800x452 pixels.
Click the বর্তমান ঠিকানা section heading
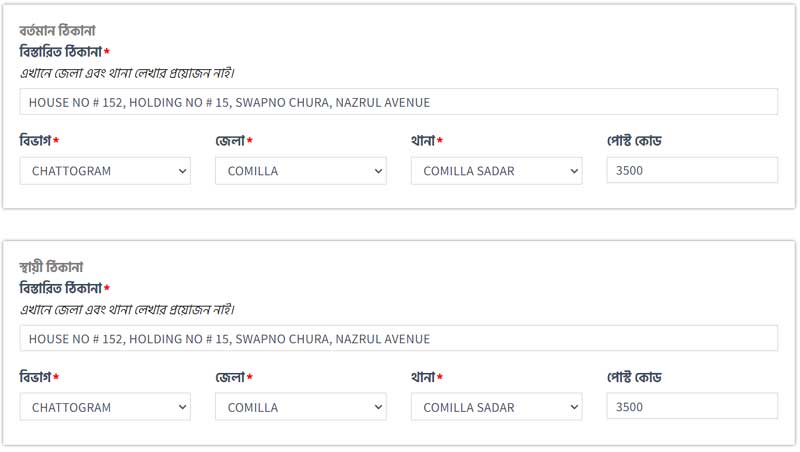pyautogui.click(x=57, y=31)
